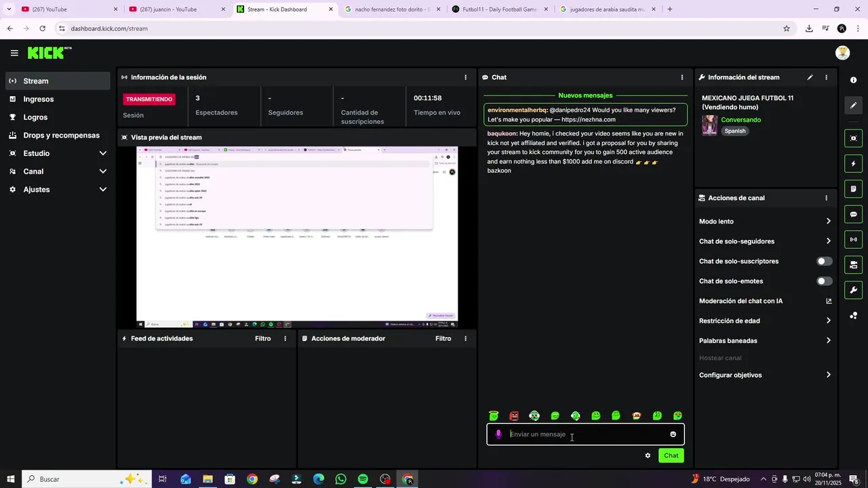
Task: Click the channel actions camera icon in right rail
Action: 853,264
